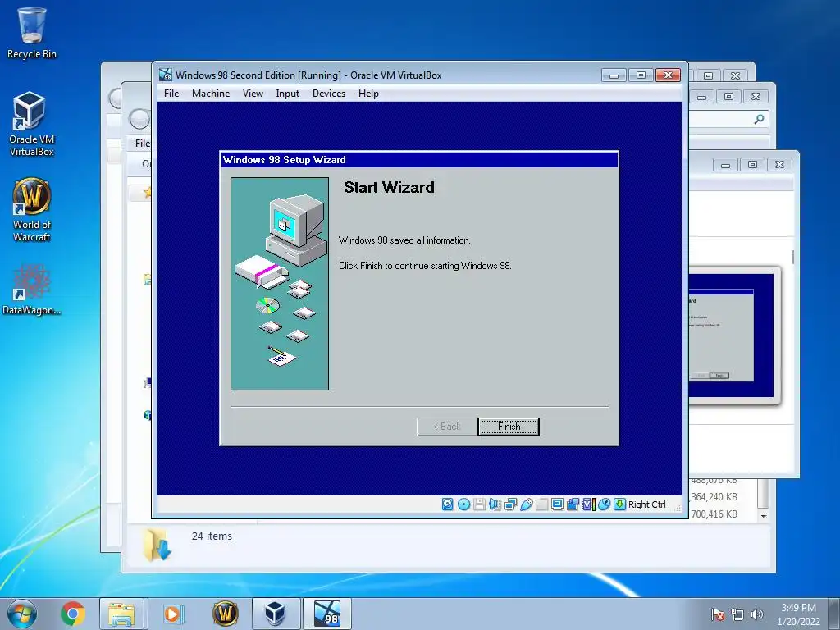Viewport: 840px width, 630px height.
Task: Click the 24 items status text
Action: (x=212, y=536)
